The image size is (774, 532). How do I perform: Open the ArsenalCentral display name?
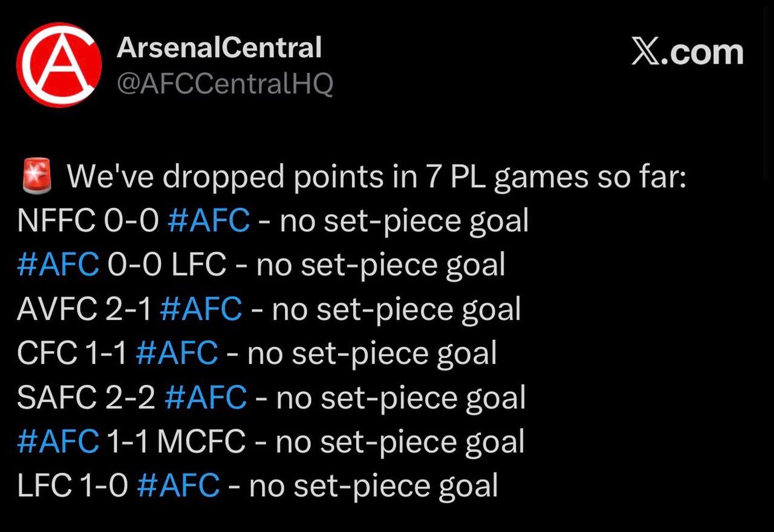[x=219, y=48]
